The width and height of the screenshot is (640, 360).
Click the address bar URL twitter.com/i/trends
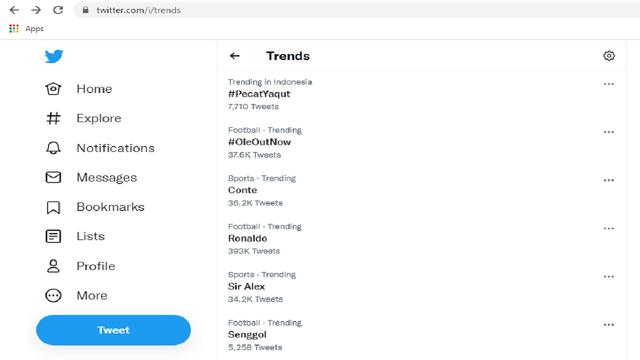coord(138,10)
